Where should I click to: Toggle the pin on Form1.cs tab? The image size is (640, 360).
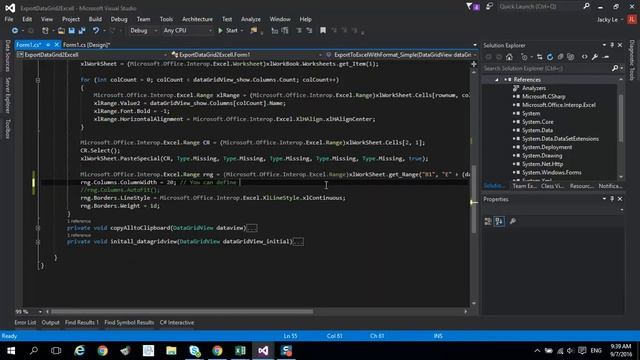coord(48,44)
